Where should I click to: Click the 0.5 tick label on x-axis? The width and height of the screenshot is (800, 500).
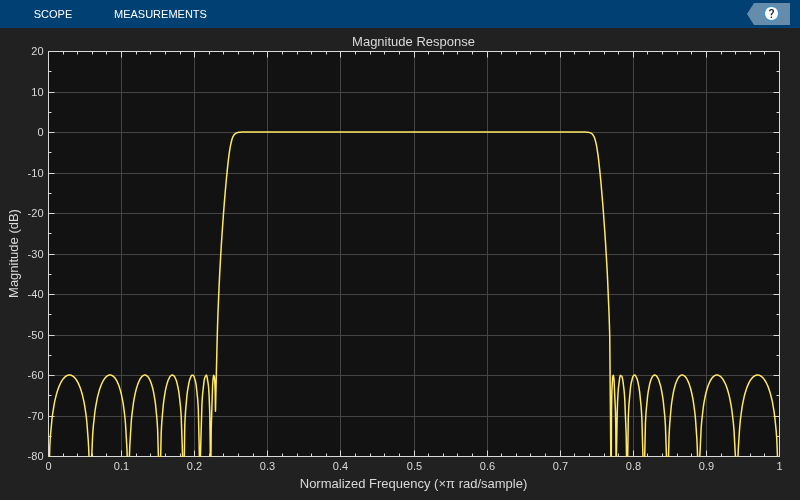[x=414, y=466]
